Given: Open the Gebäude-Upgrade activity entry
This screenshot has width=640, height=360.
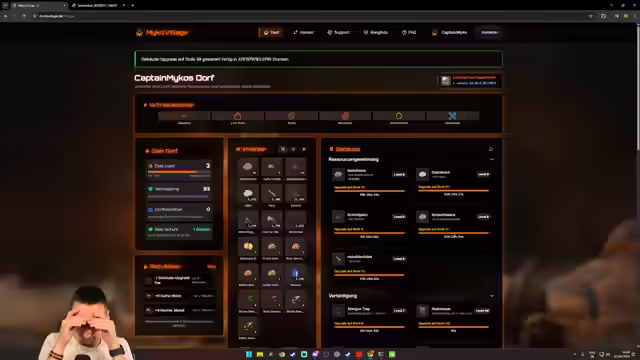Looking at the screenshot, I should pyautogui.click(x=180, y=280).
